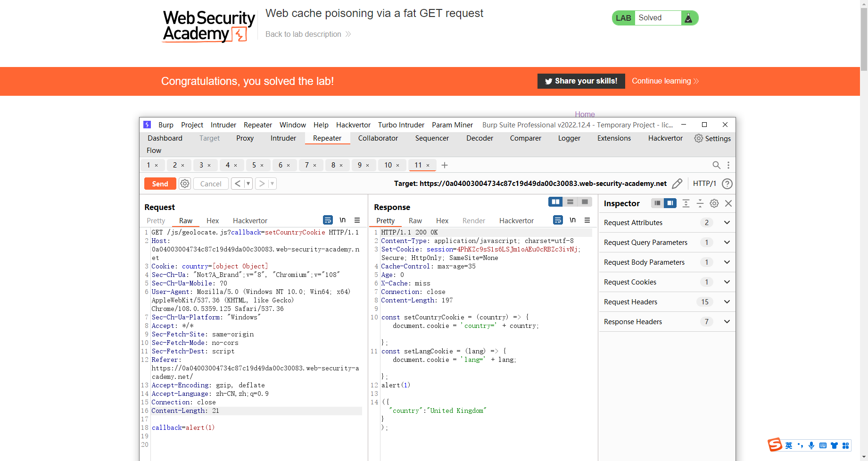
Task: Click the Web Security Academy logo
Action: pos(209,26)
